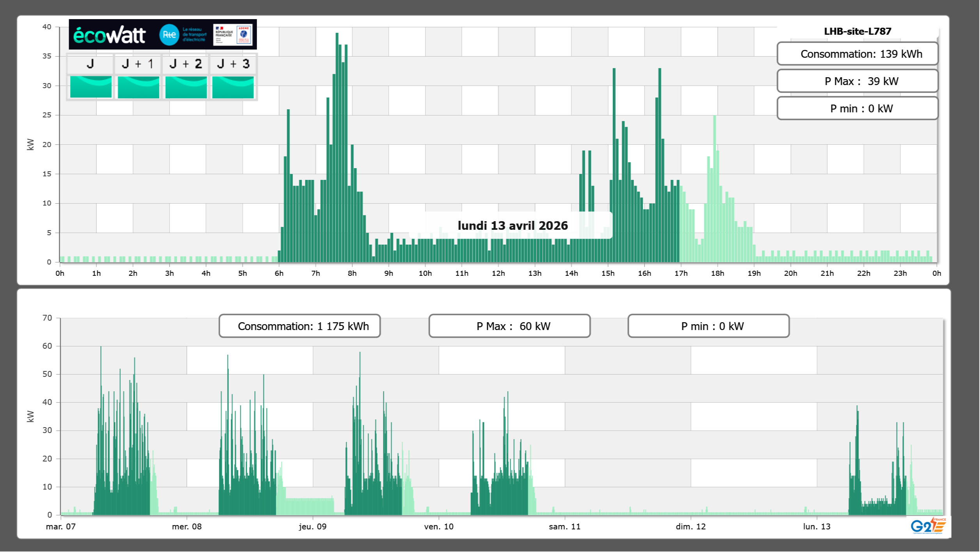Select the J + 2 forecast tab
The width and height of the screenshot is (980, 552).
point(186,64)
